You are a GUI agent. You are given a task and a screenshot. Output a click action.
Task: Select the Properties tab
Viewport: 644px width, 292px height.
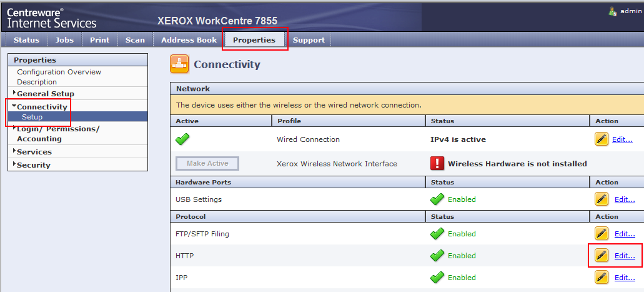pos(254,40)
